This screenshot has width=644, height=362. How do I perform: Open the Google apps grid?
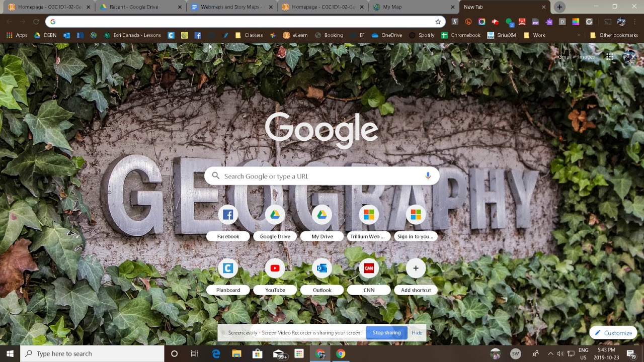tap(609, 57)
